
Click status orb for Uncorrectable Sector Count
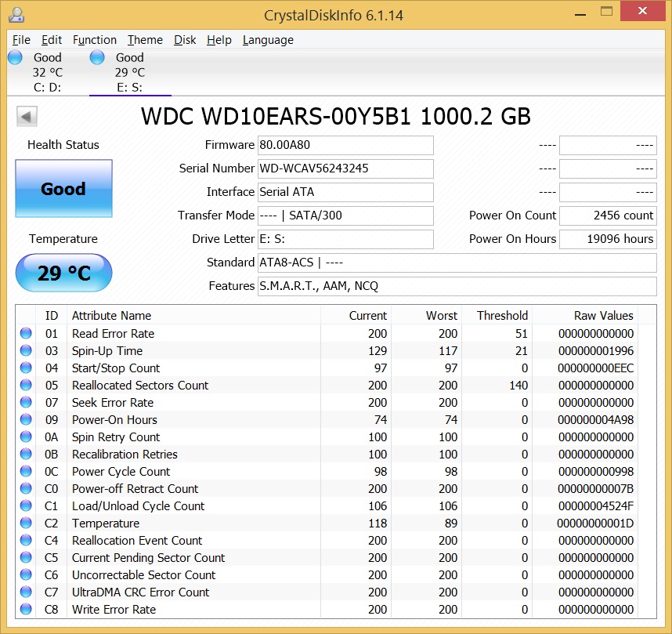(x=26, y=574)
